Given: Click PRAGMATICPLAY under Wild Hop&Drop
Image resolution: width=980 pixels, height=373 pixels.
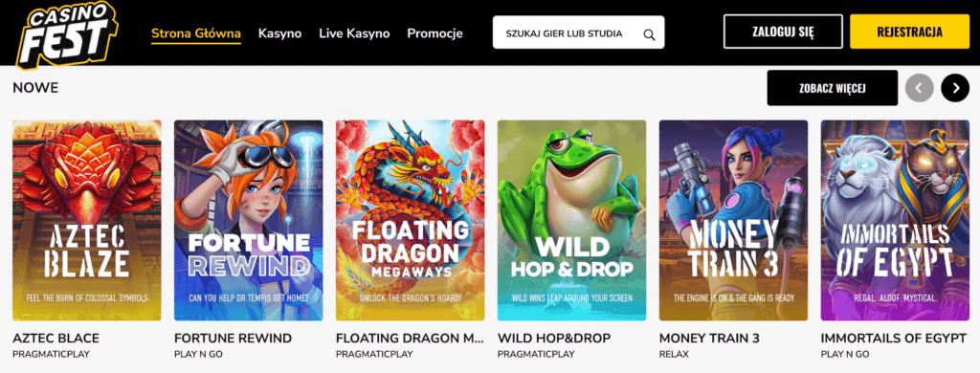Looking at the screenshot, I should coord(536,354).
